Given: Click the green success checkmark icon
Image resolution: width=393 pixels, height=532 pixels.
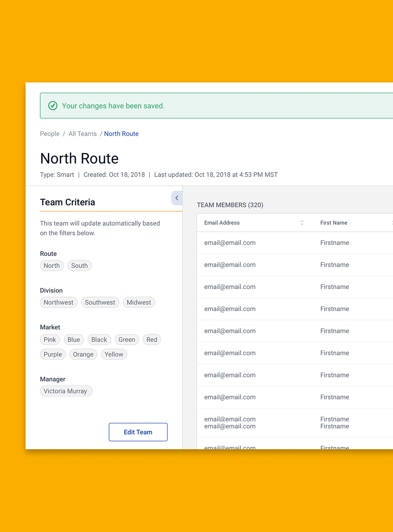Looking at the screenshot, I should (53, 106).
